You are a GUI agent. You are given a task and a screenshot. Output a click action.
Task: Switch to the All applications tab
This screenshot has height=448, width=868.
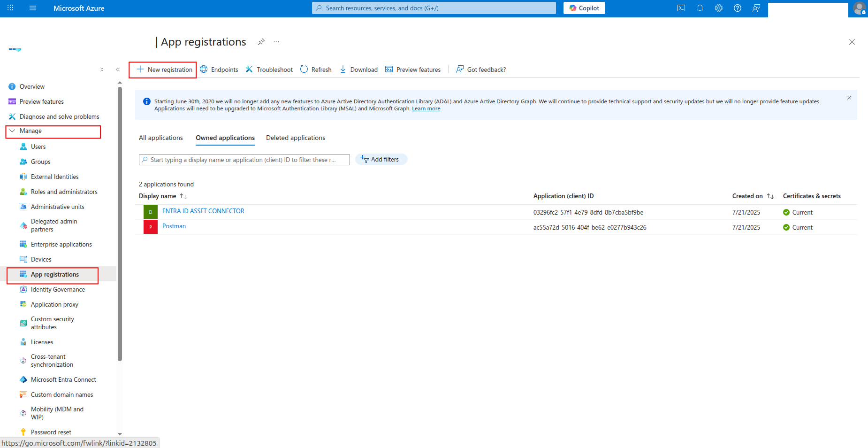click(x=160, y=138)
